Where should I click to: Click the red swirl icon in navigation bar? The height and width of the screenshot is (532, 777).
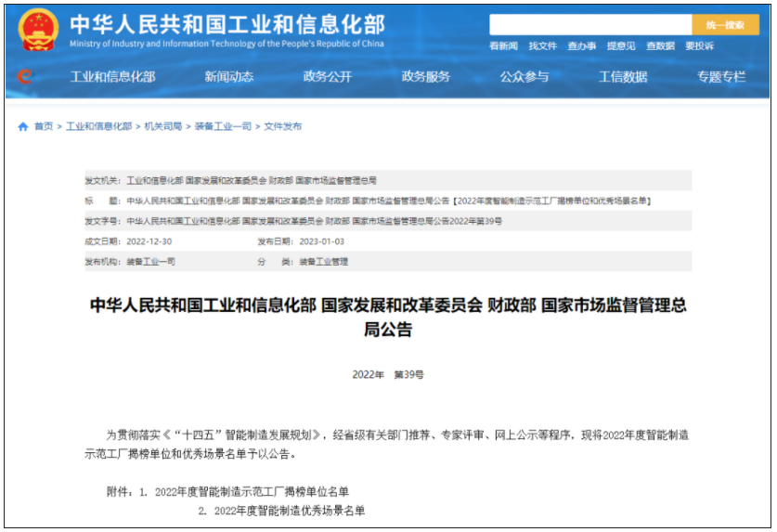pos(24,76)
